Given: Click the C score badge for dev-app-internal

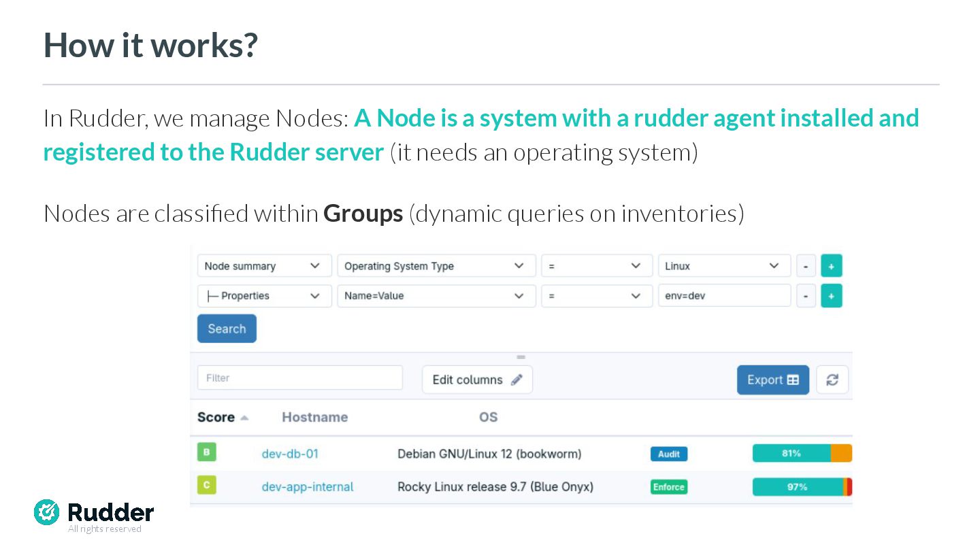Looking at the screenshot, I should click(x=206, y=485).
